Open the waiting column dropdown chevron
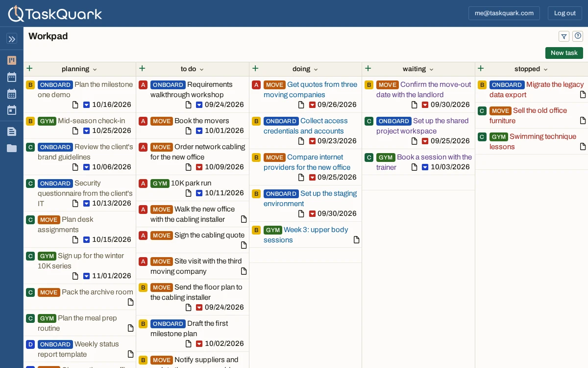588x368 pixels. click(x=432, y=69)
